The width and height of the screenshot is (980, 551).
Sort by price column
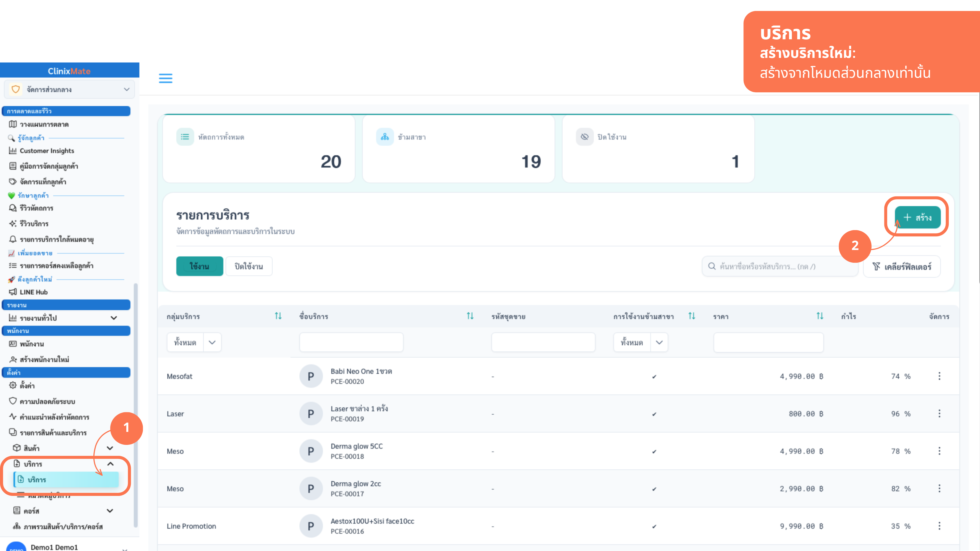point(820,316)
